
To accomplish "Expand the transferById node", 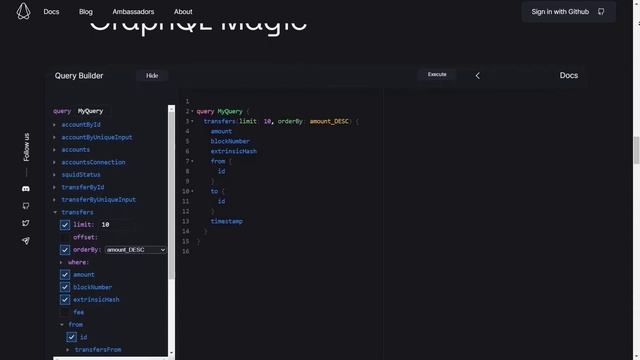I will [54, 187].
